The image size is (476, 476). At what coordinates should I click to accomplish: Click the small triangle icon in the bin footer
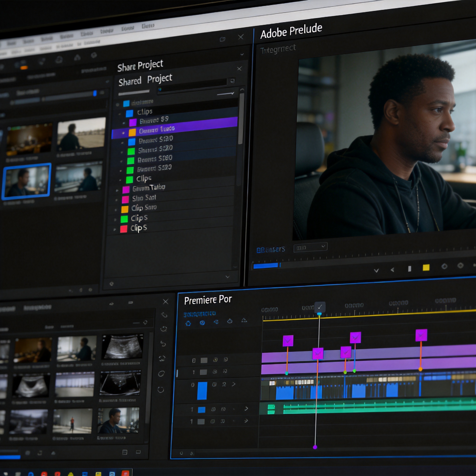point(53,453)
